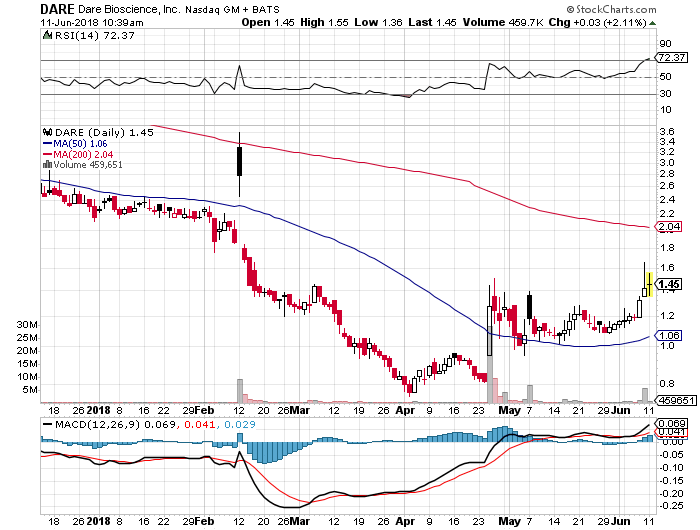Click the RSI(14) indicator icon
Screen dimensions: 700x530
click(x=47, y=35)
